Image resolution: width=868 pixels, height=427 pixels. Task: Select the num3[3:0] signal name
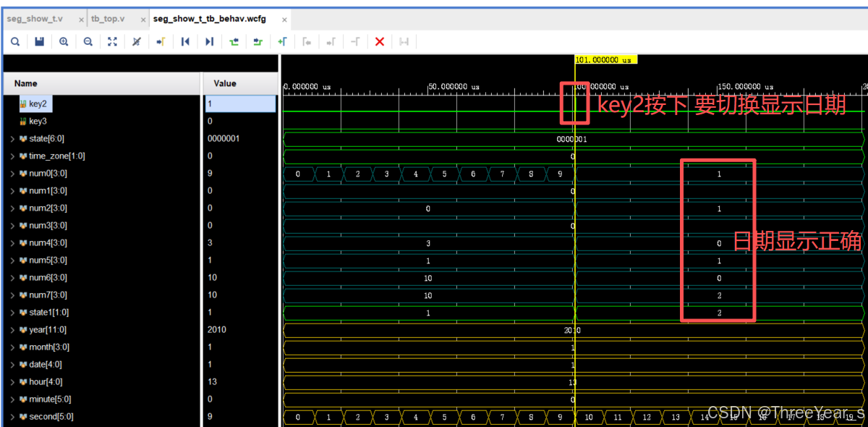click(48, 225)
